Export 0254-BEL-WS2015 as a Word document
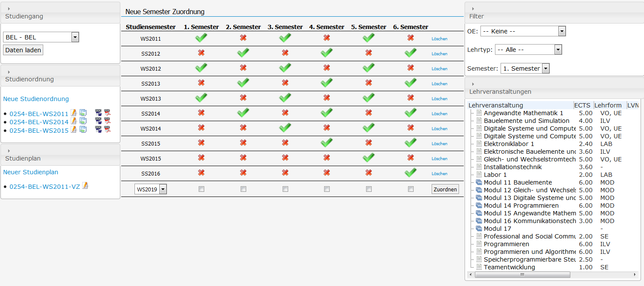 coord(98,130)
